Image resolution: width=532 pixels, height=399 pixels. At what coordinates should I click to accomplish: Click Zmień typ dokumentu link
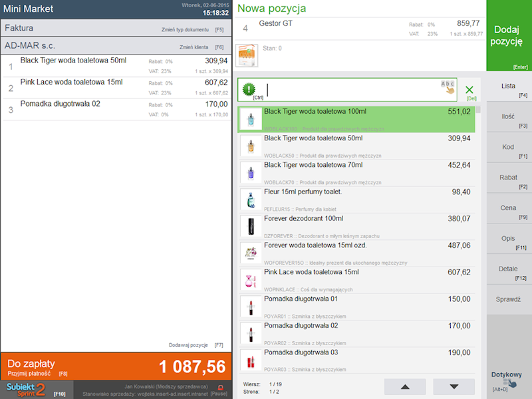pos(193,30)
